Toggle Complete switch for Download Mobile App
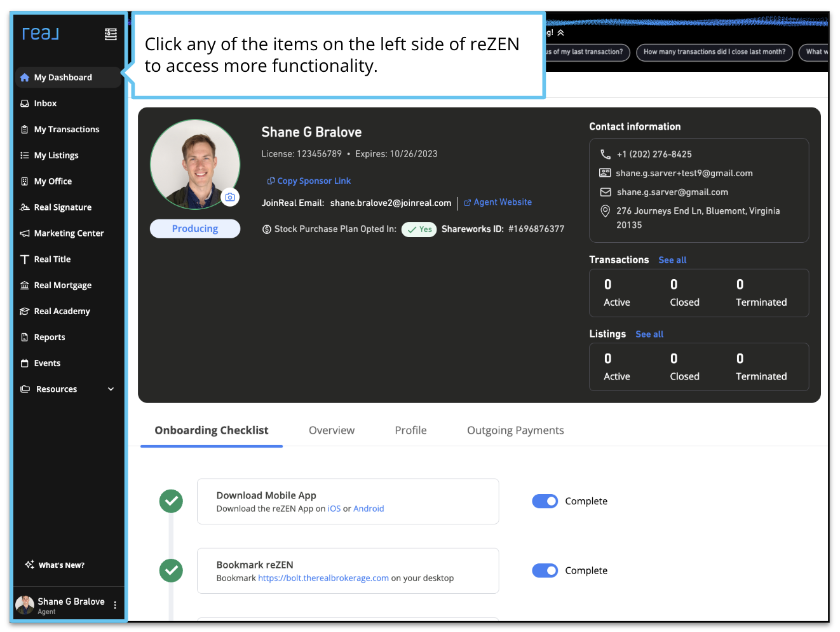 pyautogui.click(x=545, y=501)
